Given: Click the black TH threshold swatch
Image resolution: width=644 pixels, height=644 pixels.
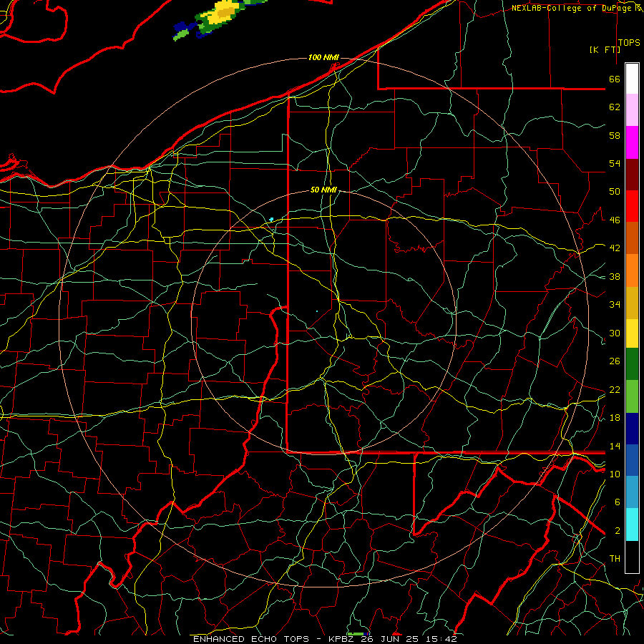Looking at the screenshot, I should [x=632, y=557].
